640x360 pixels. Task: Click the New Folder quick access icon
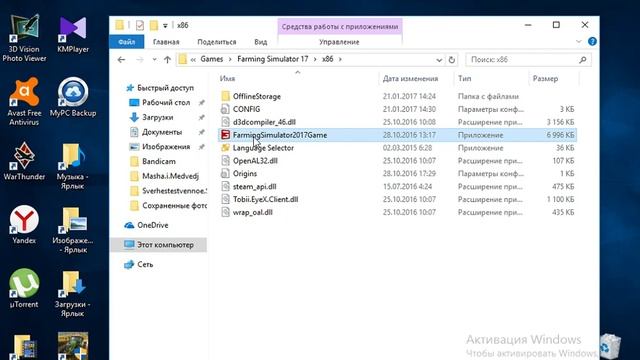[154, 25]
